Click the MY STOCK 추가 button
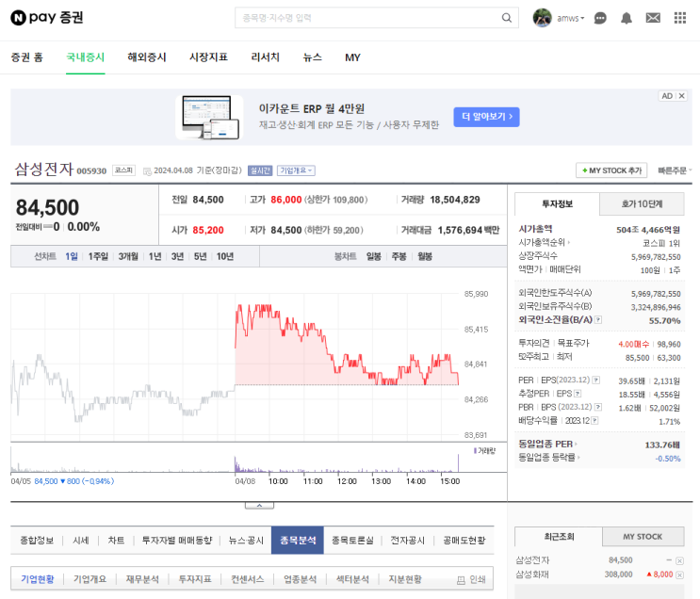Screen dimensions: 700x599 [611, 170]
